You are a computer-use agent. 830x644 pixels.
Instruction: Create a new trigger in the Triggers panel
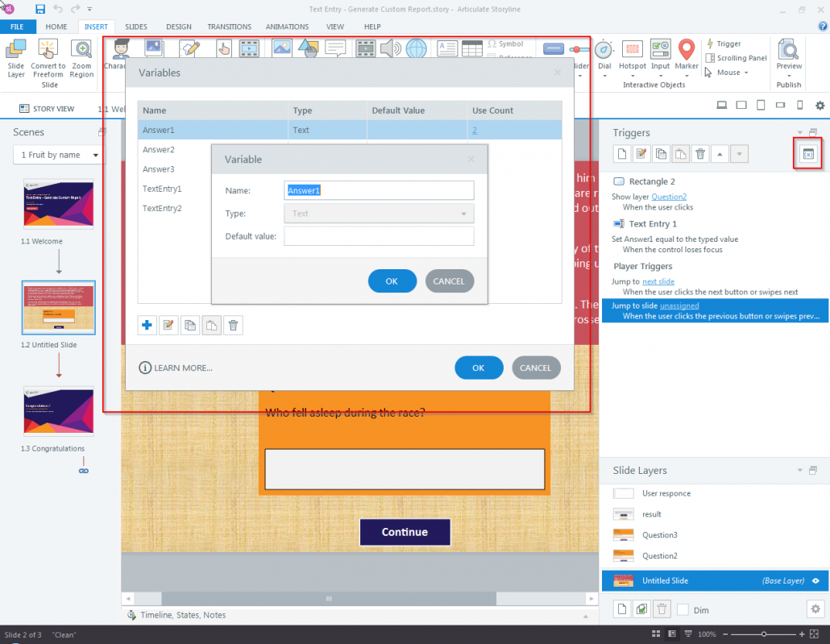click(x=621, y=153)
